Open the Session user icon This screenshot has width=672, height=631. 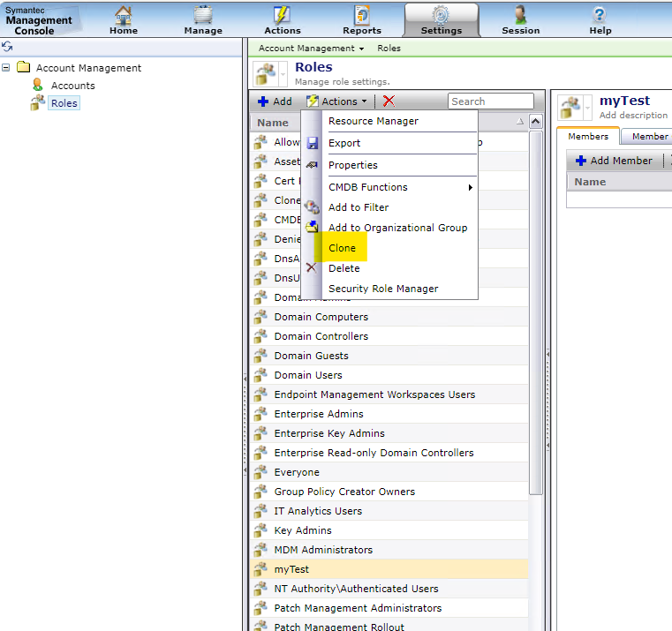pos(521,16)
